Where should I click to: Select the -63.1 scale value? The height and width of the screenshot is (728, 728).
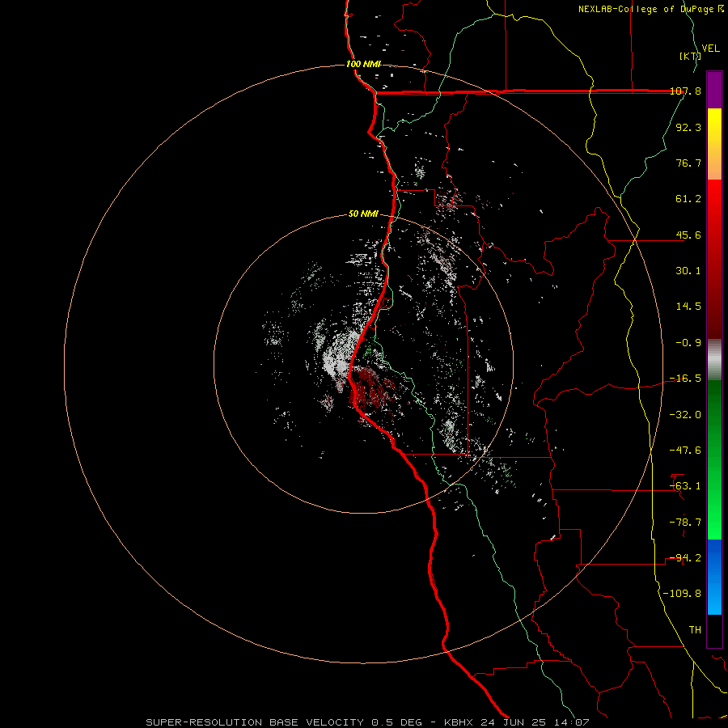point(685,486)
